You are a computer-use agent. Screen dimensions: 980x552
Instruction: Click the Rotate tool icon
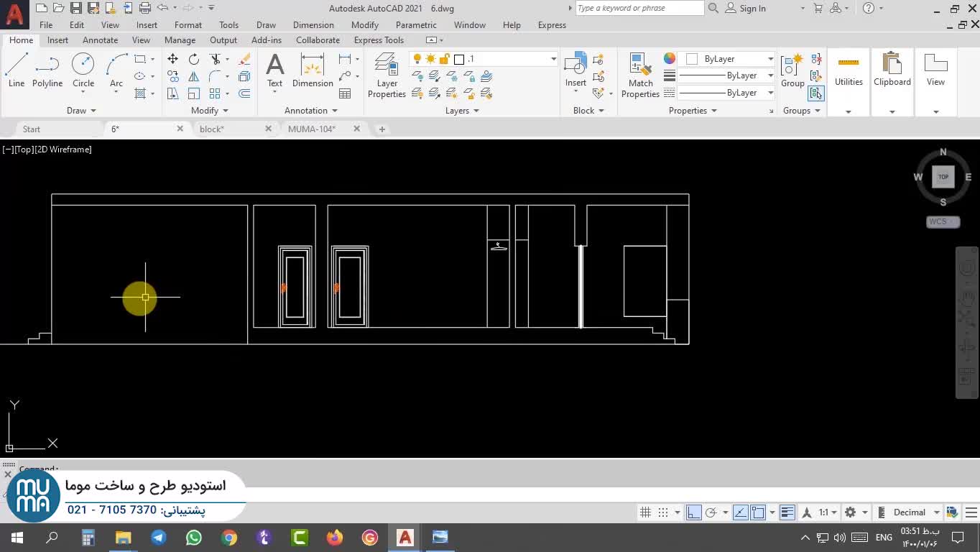click(x=194, y=59)
